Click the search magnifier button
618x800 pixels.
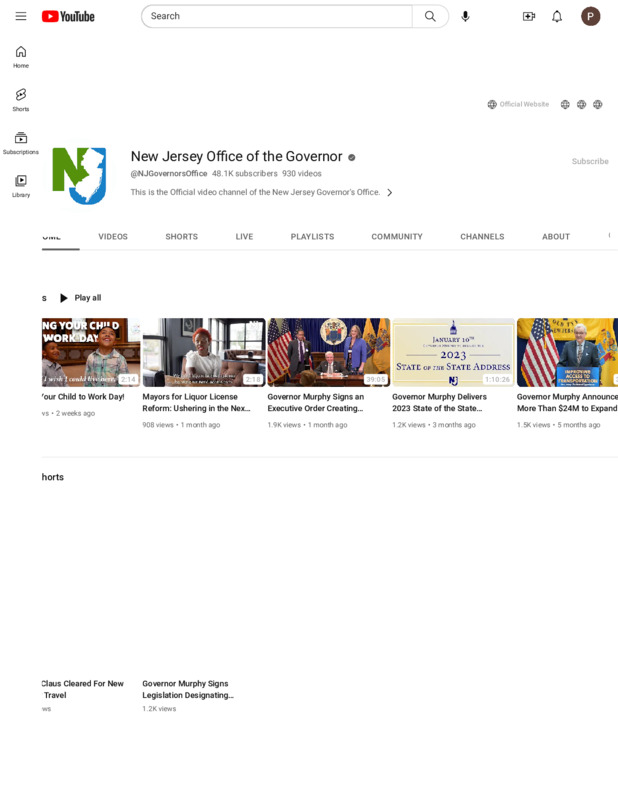(430, 16)
